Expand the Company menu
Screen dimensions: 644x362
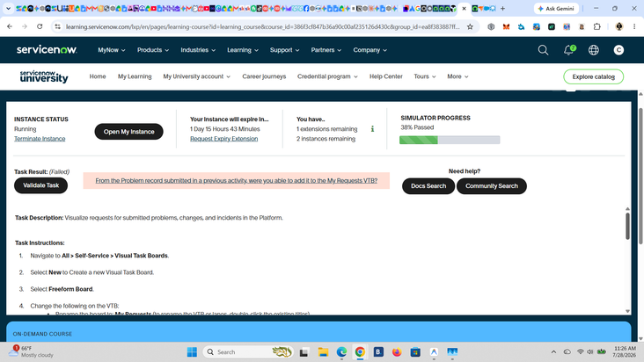[370, 50]
